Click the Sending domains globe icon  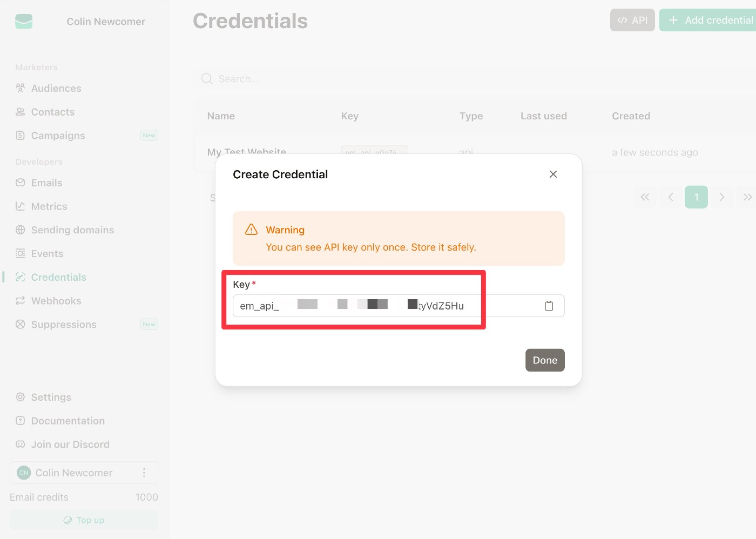click(21, 230)
